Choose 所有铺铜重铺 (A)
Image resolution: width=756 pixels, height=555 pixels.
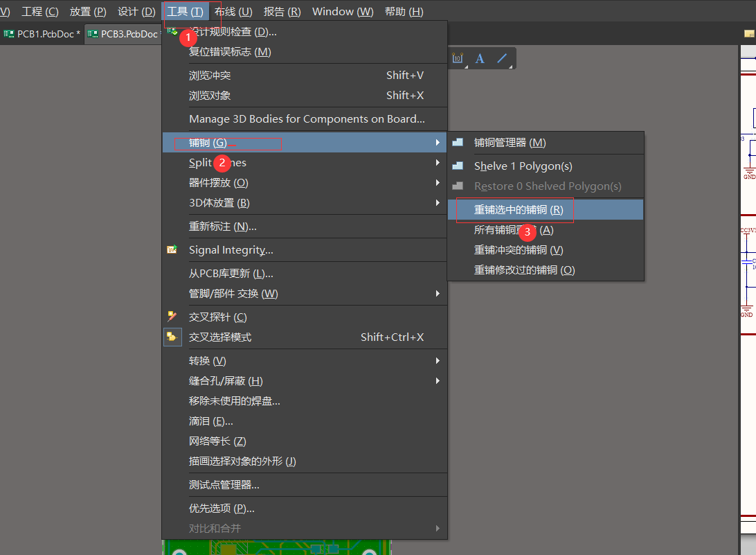[546, 230]
